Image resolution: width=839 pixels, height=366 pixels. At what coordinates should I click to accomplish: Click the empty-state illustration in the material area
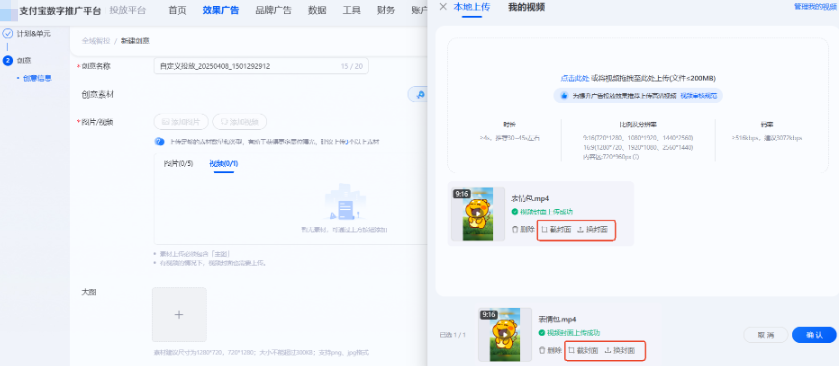point(345,202)
